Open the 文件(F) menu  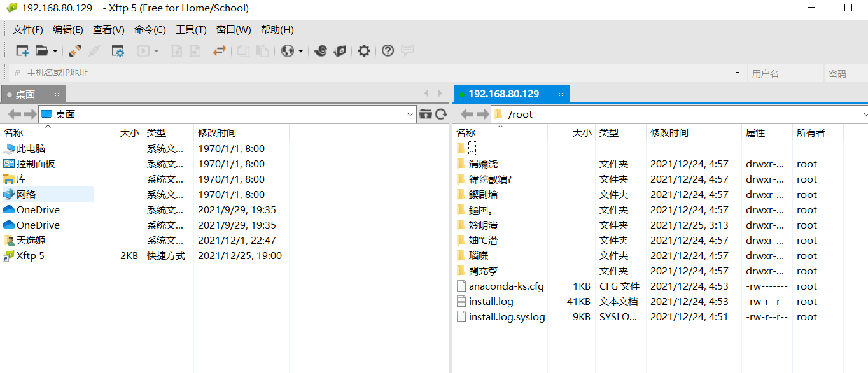pos(28,30)
